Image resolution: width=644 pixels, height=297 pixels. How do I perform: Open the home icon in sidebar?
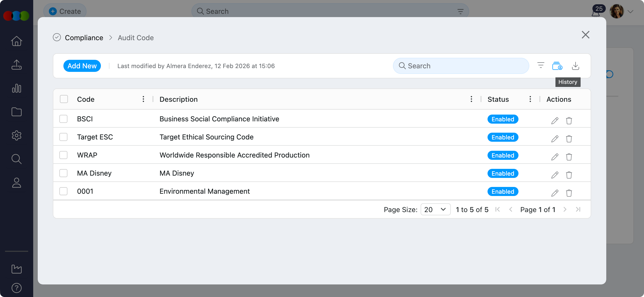click(17, 41)
